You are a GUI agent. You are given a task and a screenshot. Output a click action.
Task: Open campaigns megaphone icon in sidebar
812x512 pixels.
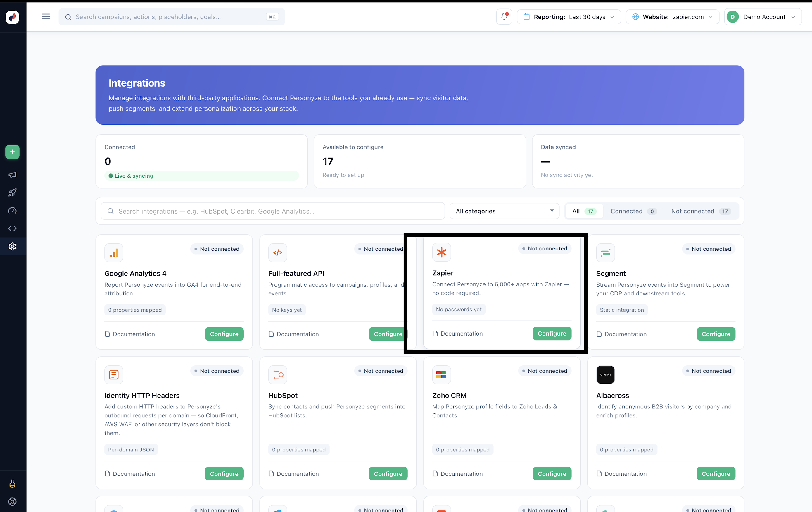point(13,174)
